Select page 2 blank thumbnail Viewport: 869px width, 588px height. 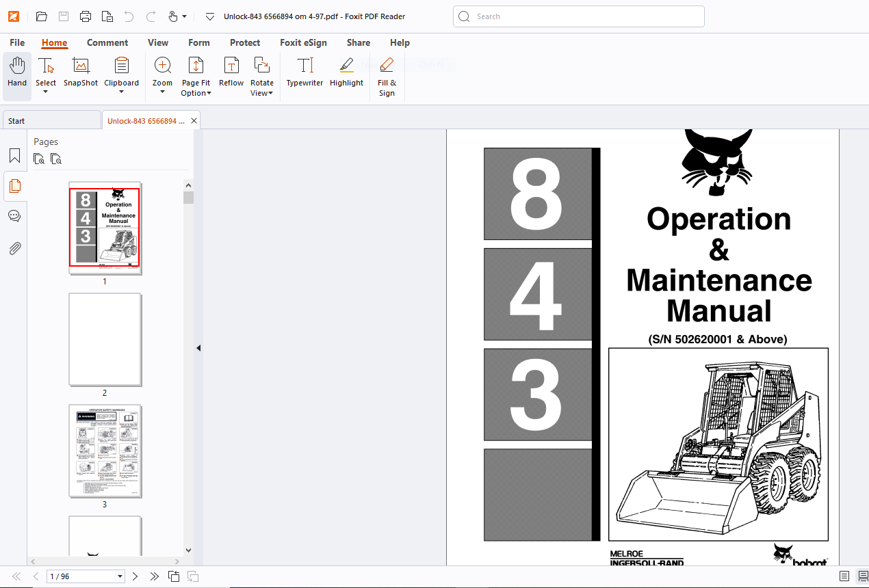click(x=105, y=340)
